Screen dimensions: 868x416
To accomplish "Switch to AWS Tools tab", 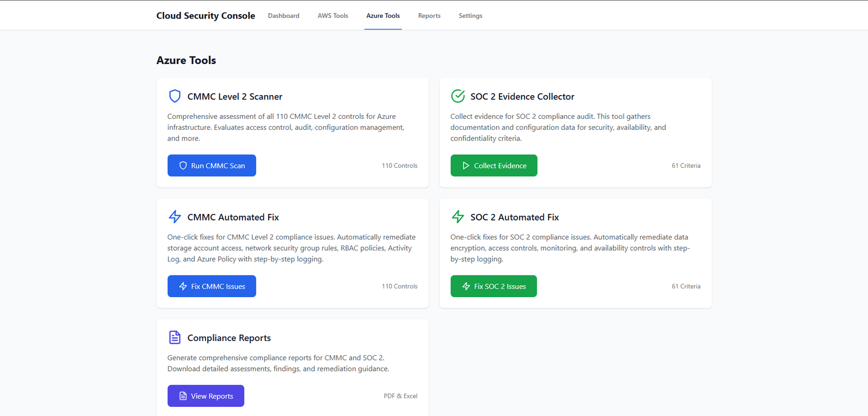I will click(x=333, y=16).
